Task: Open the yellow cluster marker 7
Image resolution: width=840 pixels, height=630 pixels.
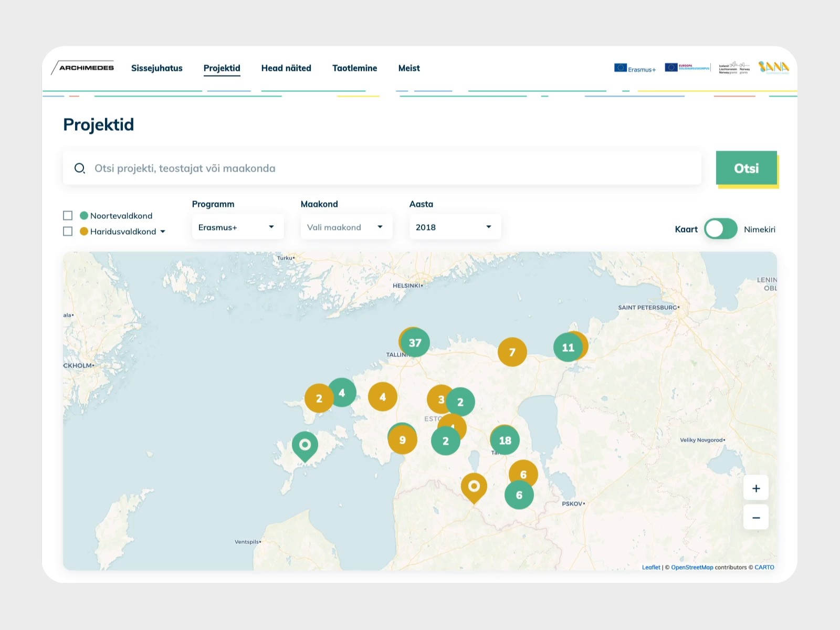Action: (512, 352)
